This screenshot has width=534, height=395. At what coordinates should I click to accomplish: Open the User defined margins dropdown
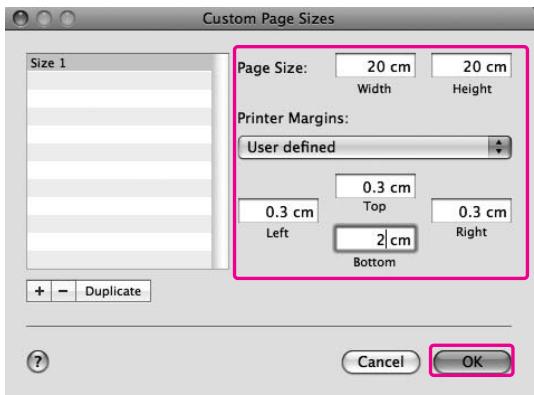tap(375, 147)
